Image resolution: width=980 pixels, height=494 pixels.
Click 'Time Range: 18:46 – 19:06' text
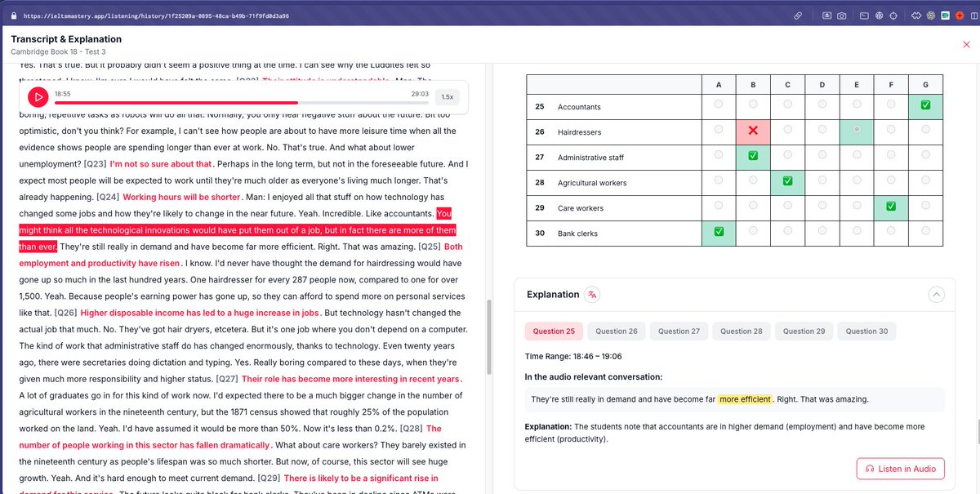572,355
